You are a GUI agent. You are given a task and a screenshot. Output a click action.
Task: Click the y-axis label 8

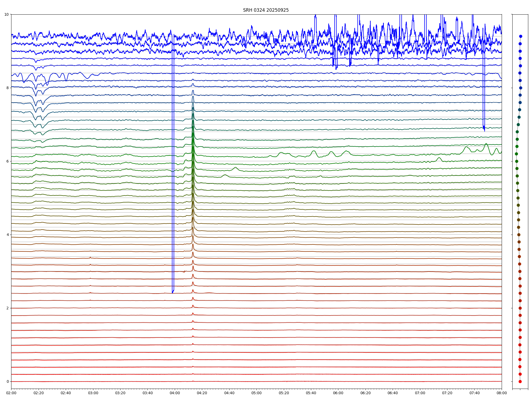click(7, 88)
